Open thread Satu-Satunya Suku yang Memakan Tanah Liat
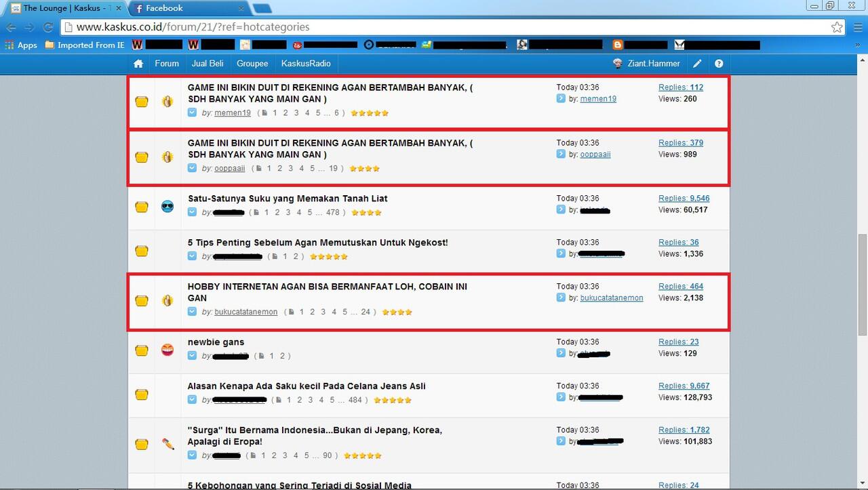 tap(288, 199)
